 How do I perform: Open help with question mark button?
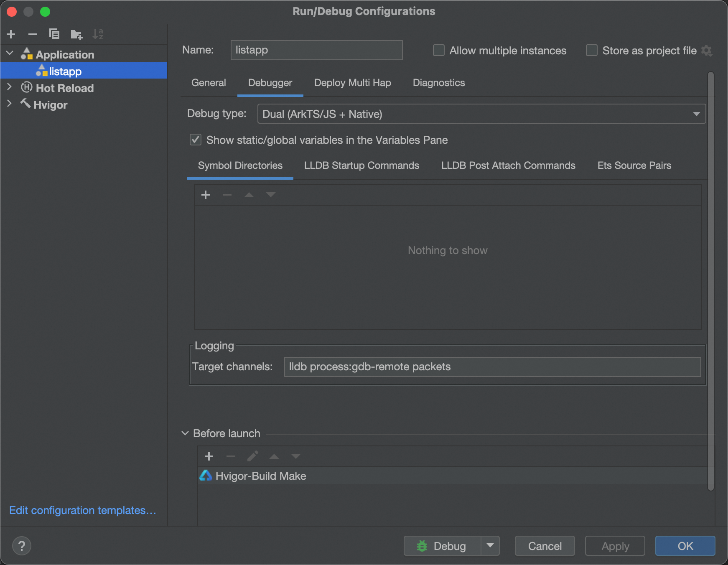tap(22, 546)
